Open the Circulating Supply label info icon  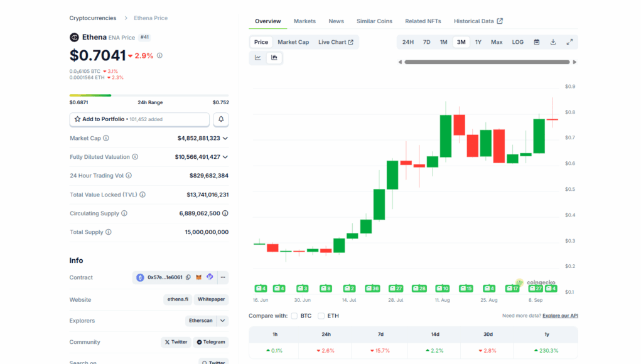pyautogui.click(x=124, y=213)
